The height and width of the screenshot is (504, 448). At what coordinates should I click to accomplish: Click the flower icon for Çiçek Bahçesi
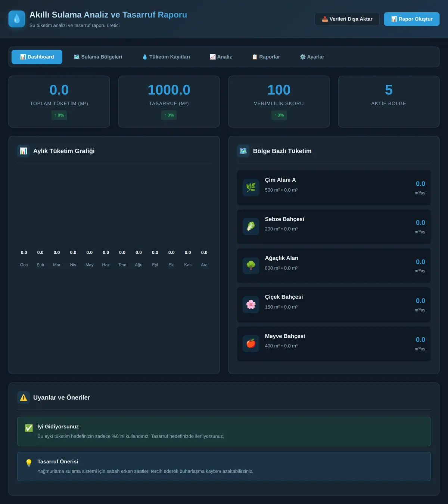click(x=251, y=304)
